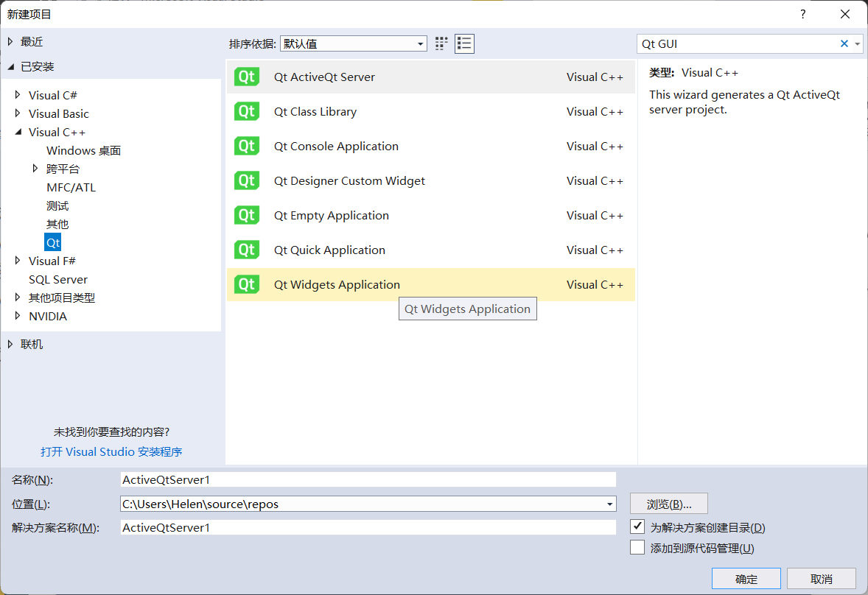
Task: Open the dialog help question mark
Action: (x=802, y=15)
